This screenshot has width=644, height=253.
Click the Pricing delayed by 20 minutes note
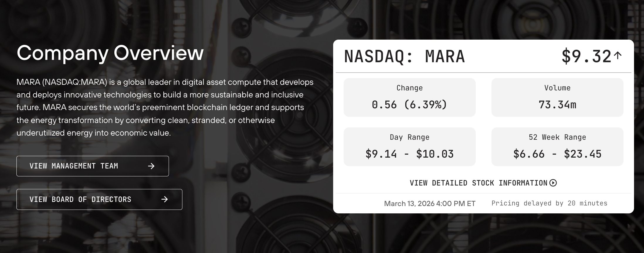pyautogui.click(x=549, y=203)
